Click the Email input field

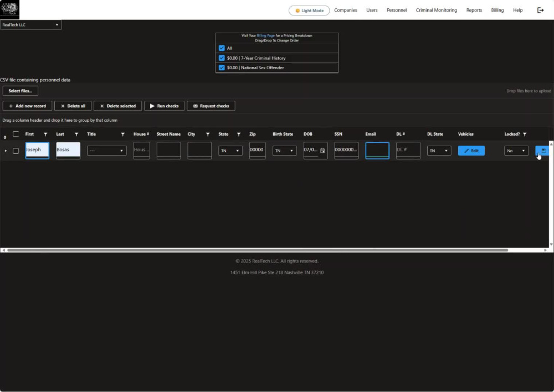coord(377,151)
